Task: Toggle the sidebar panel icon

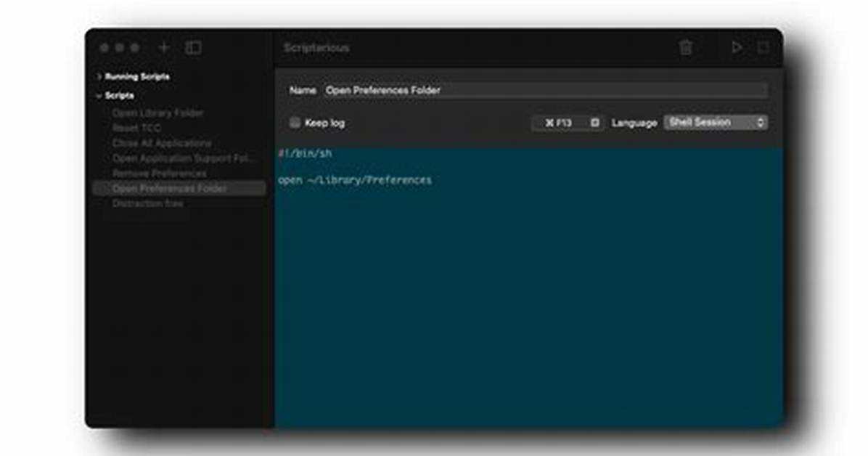Action: (x=193, y=48)
